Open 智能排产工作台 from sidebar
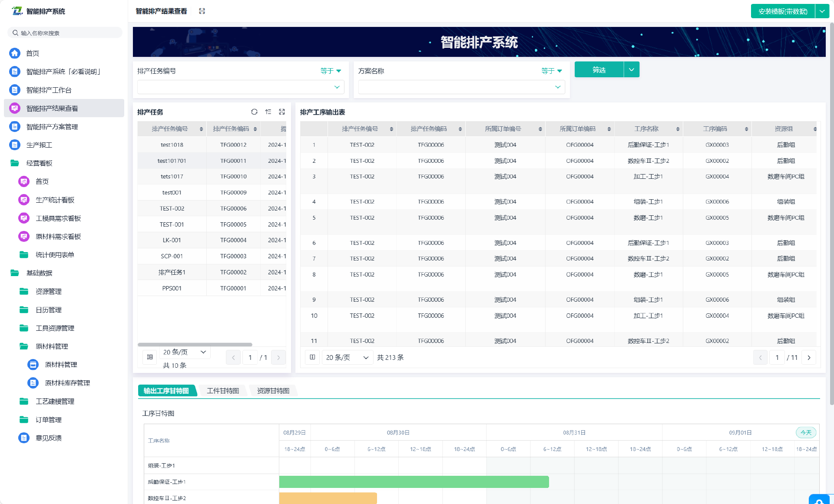 tap(49, 90)
